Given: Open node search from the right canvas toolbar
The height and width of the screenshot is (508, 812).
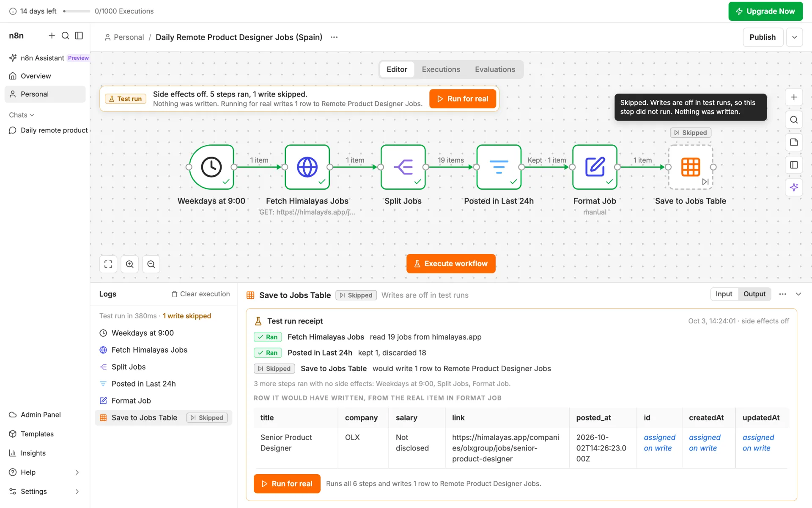Looking at the screenshot, I should tap(794, 120).
